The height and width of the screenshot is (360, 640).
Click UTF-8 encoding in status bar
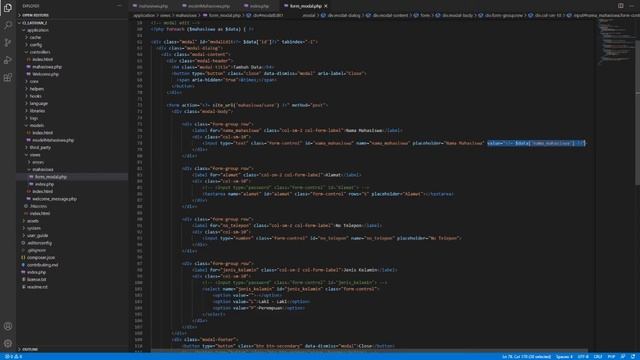[x=583, y=356]
